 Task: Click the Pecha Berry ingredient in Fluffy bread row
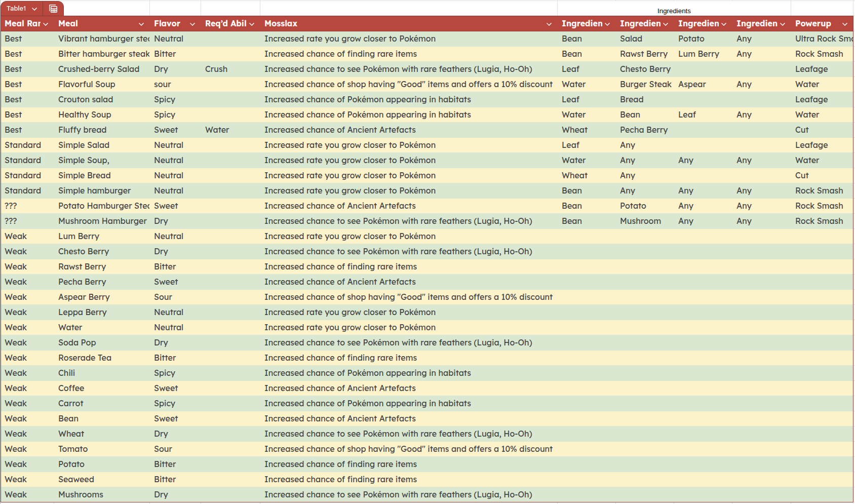point(645,130)
